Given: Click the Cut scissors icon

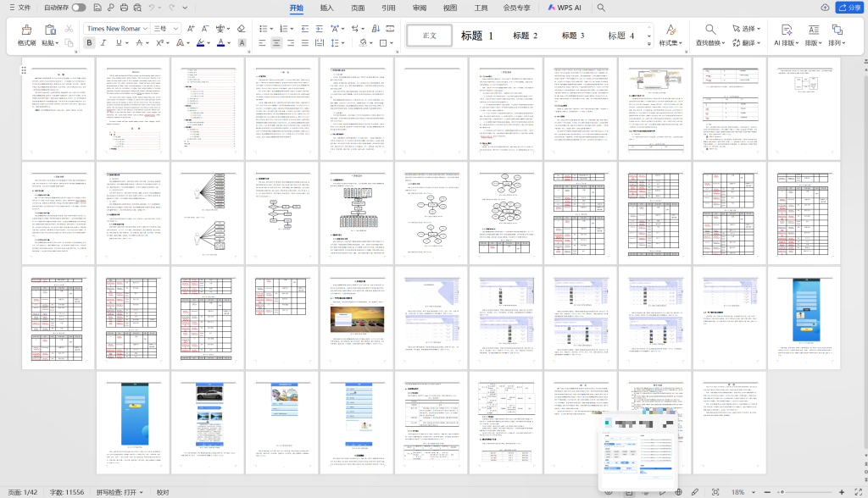Looking at the screenshot, I should (x=69, y=28).
